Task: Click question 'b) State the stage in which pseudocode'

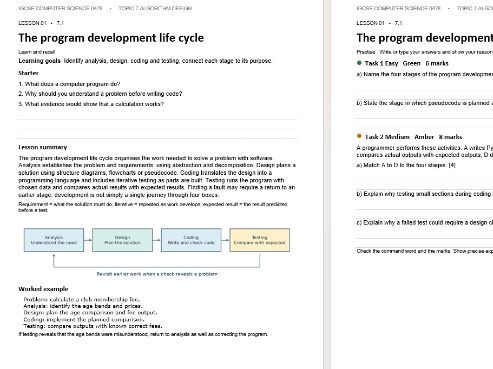Action: [425, 103]
